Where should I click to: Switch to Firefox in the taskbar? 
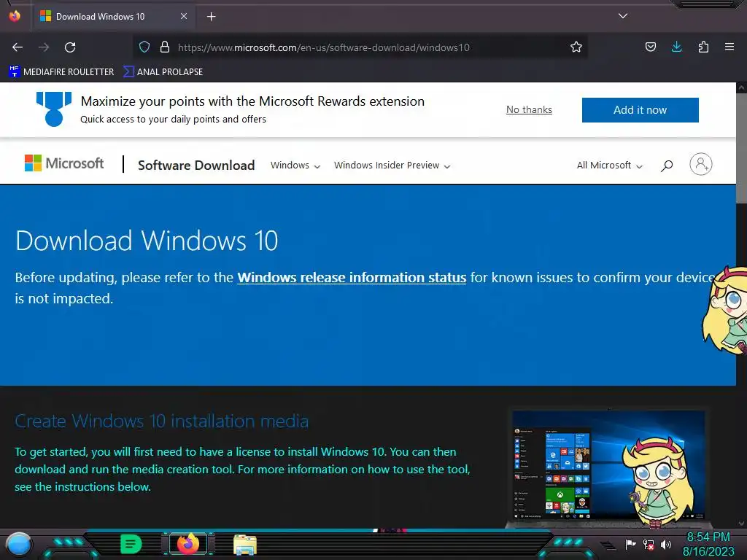tap(188, 544)
